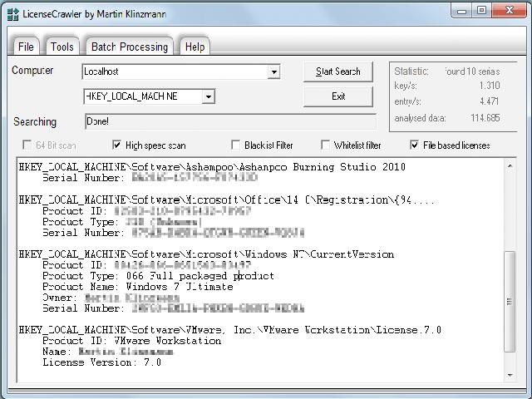
Task: Enable the Whitelist filter checkbox
Action: tap(325, 145)
